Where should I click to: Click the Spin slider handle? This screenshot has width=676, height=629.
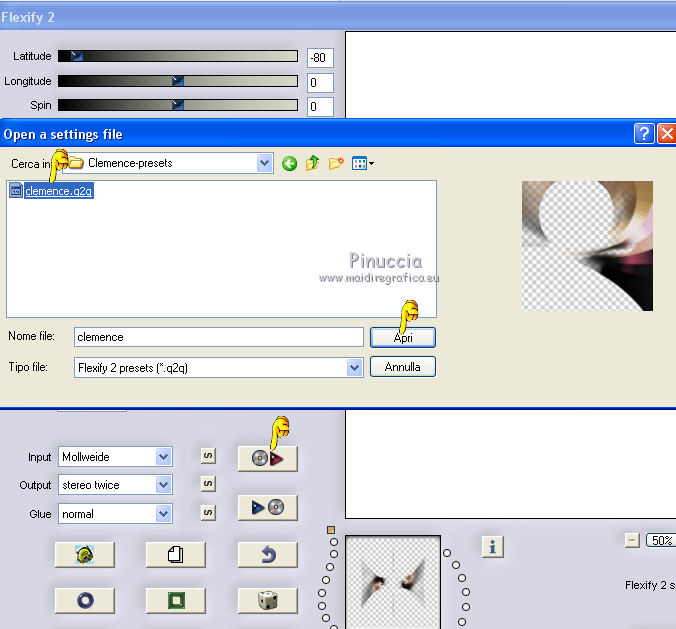(178, 105)
